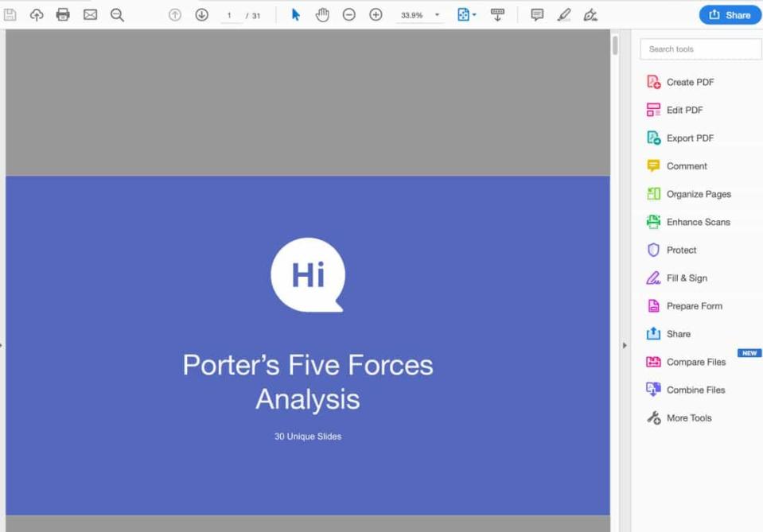
Task: Open More Tools
Action: [x=687, y=417]
